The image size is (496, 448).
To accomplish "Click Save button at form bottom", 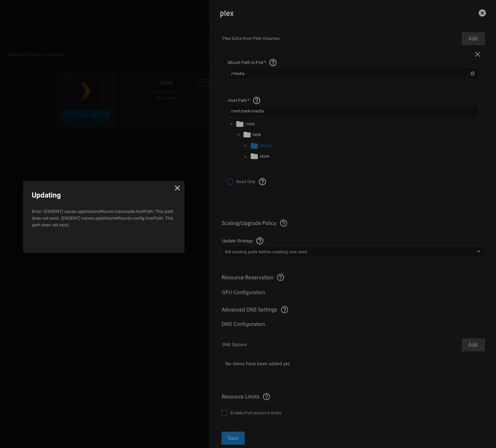I will point(233,438).
